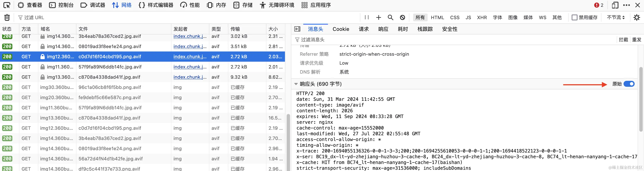This screenshot has width=644, height=171.
Task: Open the 存储 storage tab
Action: coord(243,5)
